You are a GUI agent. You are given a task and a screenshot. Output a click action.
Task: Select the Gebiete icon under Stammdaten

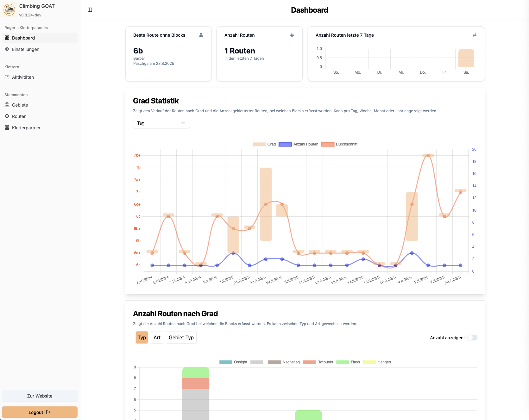(x=7, y=105)
